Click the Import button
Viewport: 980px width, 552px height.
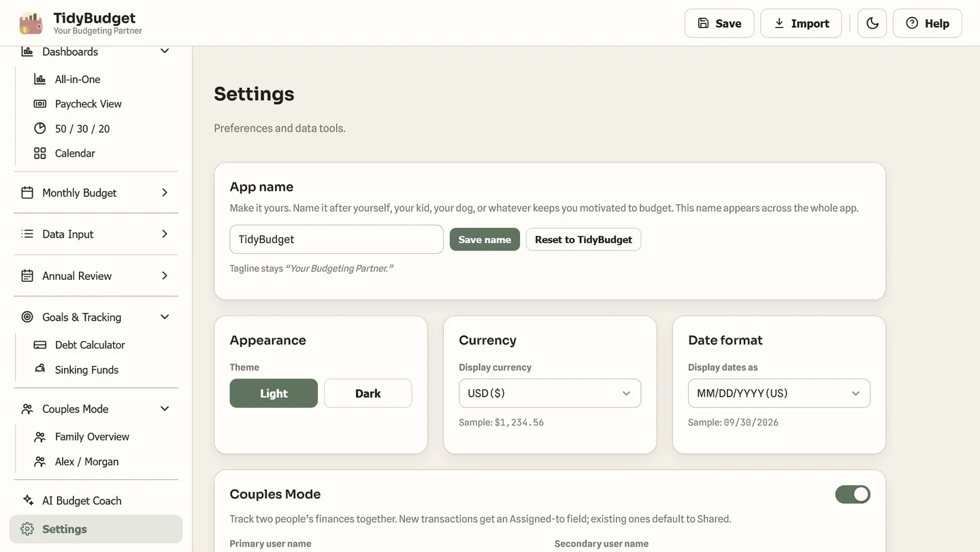pos(801,23)
